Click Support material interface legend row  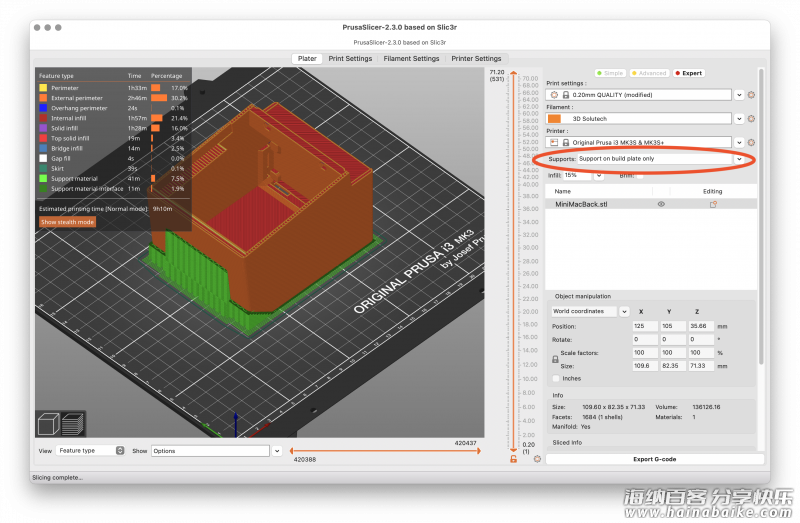coord(113,189)
